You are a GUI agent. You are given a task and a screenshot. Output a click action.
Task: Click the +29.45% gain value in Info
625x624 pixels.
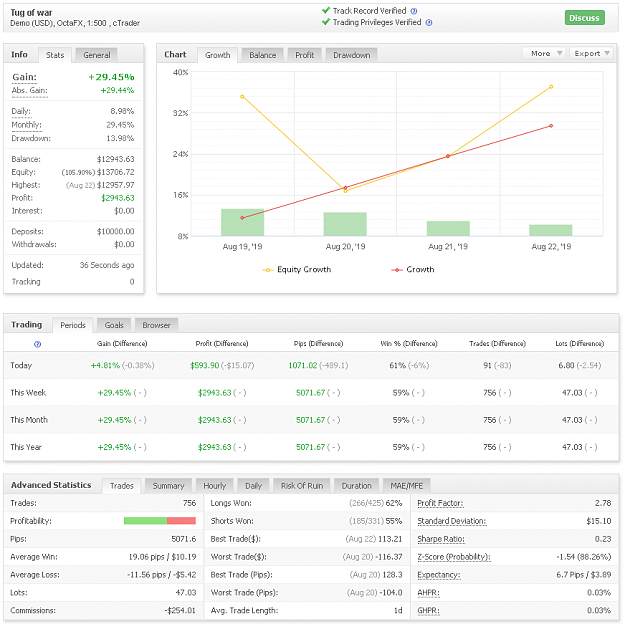tap(111, 77)
